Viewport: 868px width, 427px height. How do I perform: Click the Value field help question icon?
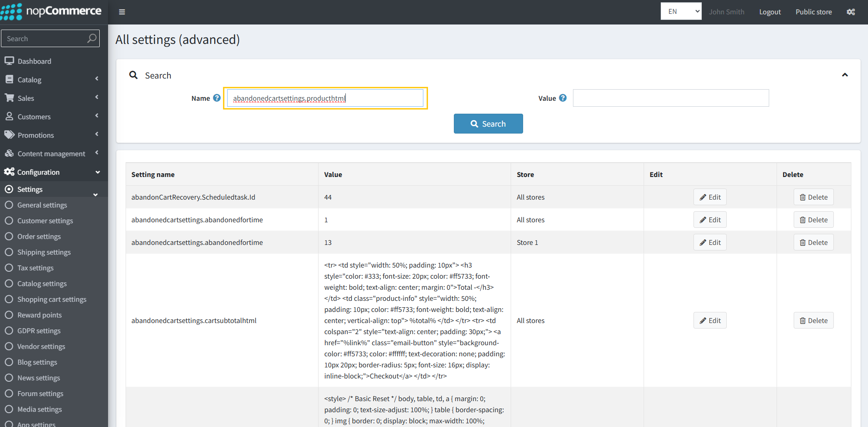point(562,98)
